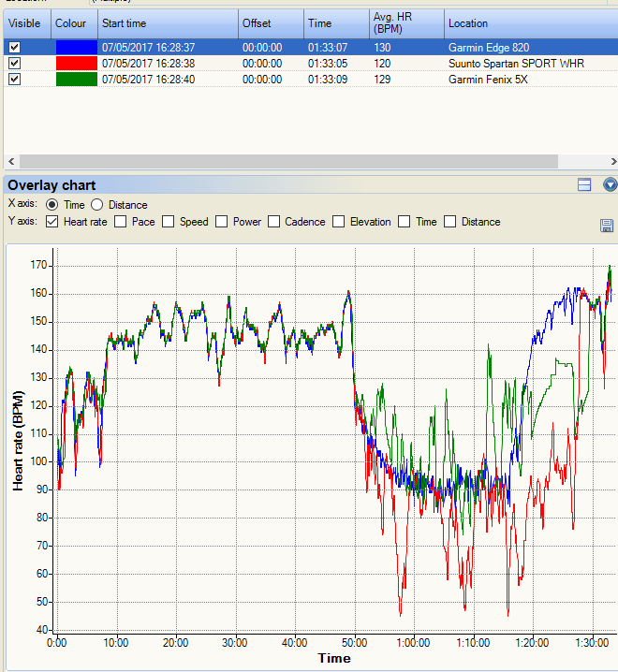This screenshot has width=618, height=672.
Task: Disable the Heart rate Y axis checkbox
Action: coord(51,222)
